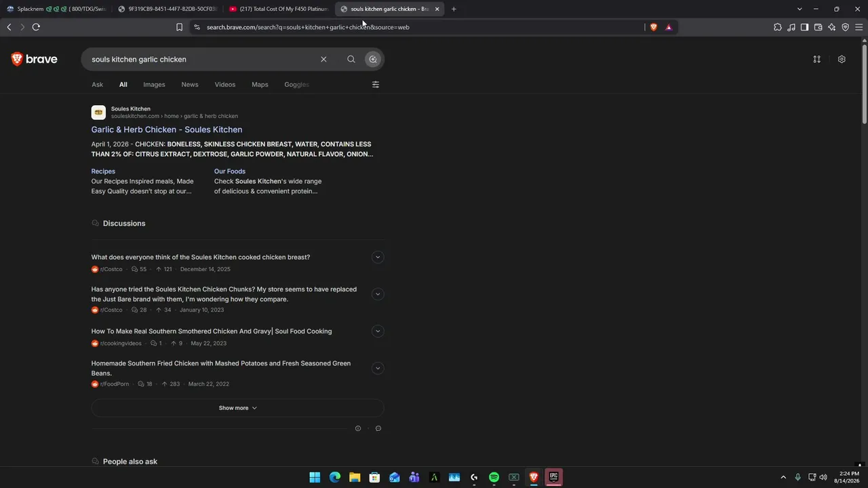Expand the Soules Kitchen cooked chicken breast discussion
The image size is (868, 488).
click(x=378, y=257)
